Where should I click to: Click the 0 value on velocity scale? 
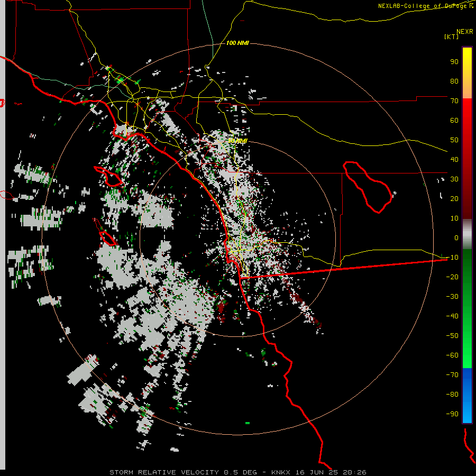pos(456,237)
